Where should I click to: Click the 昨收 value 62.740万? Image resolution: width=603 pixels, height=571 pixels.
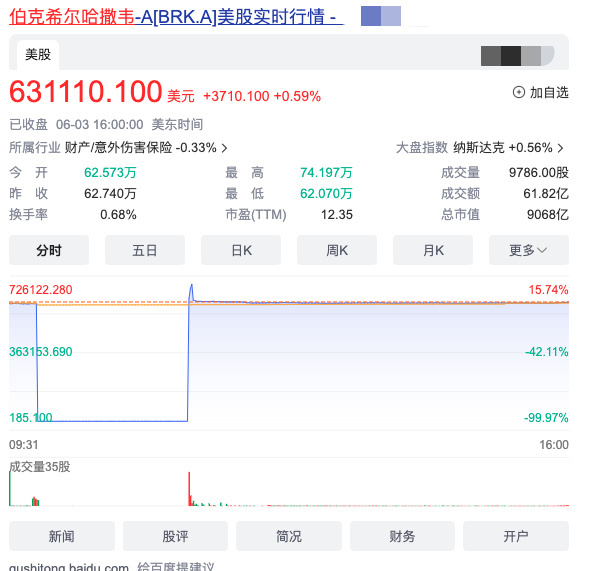coord(110,193)
